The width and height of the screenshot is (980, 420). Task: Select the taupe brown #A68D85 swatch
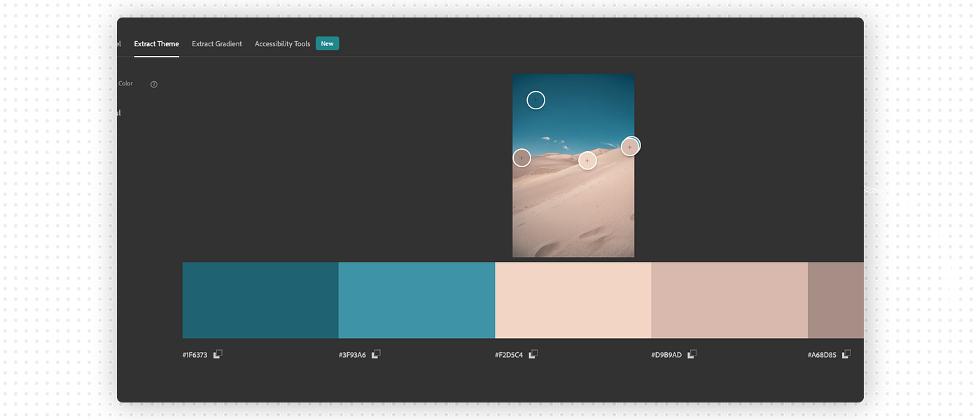(836, 300)
